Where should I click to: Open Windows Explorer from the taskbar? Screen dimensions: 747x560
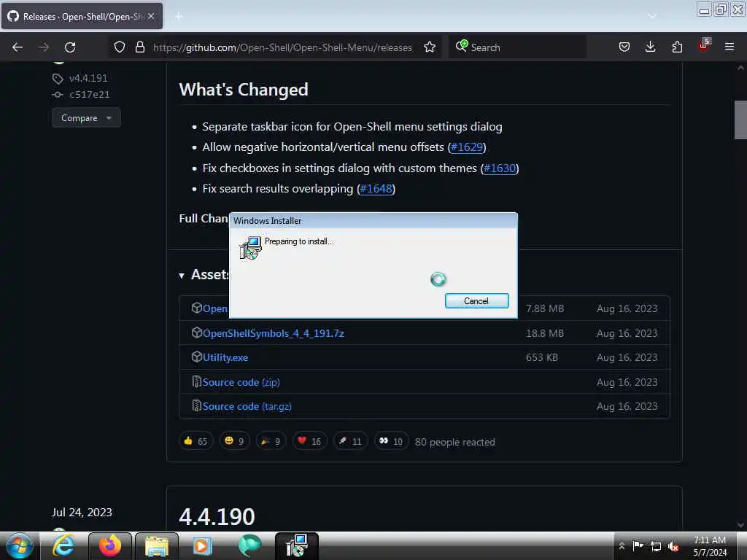click(x=157, y=545)
